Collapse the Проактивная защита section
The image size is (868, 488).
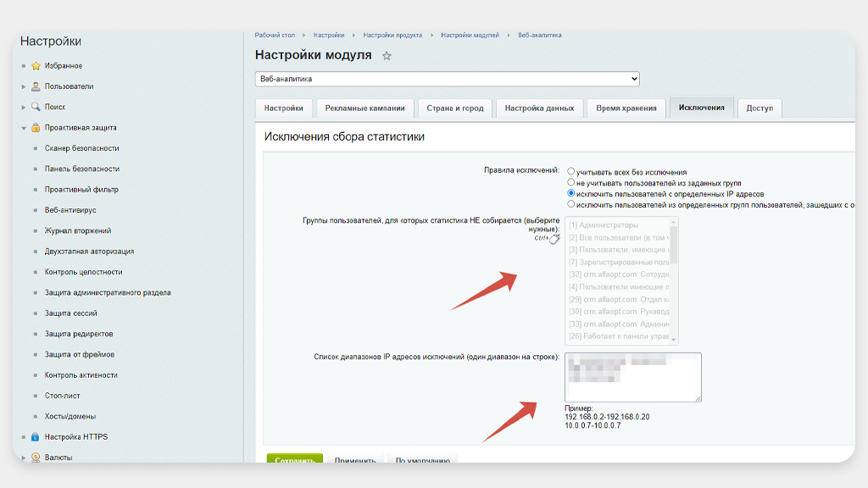pyautogui.click(x=24, y=128)
